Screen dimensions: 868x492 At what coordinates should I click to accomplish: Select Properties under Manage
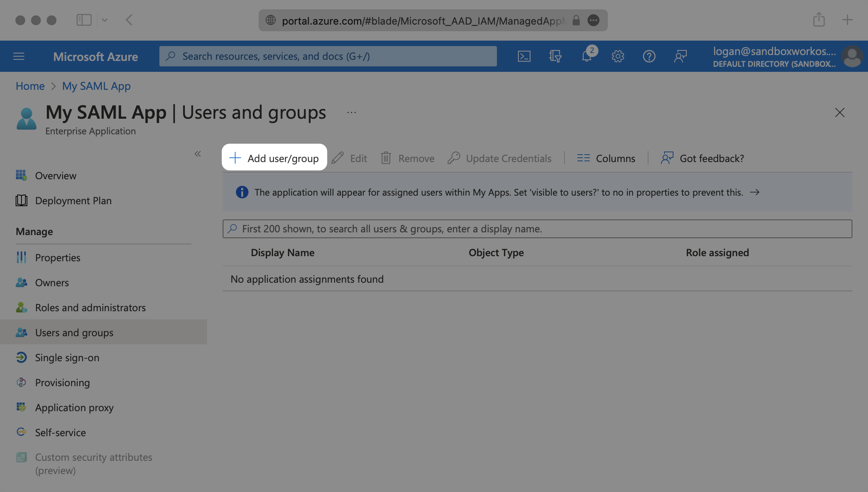(x=57, y=257)
